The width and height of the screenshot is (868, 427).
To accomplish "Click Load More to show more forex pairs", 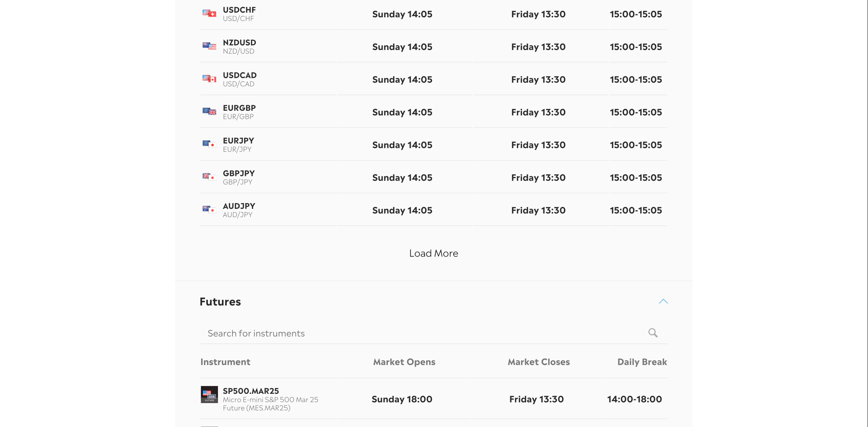I will [x=434, y=253].
